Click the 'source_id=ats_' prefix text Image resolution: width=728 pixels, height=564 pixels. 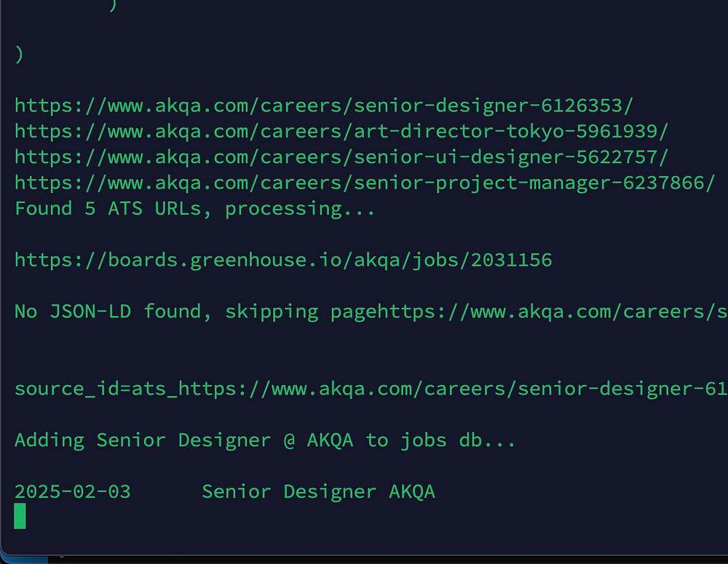95,389
